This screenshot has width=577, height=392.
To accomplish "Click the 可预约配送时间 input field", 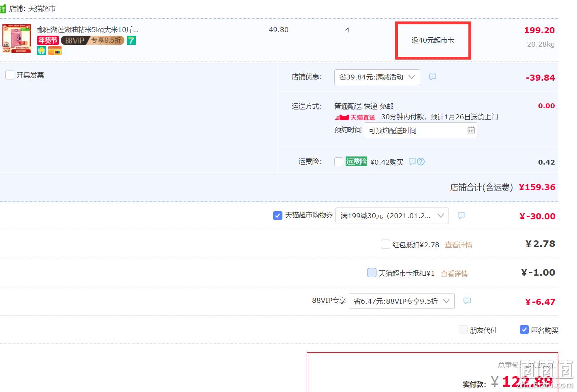I will (420, 131).
